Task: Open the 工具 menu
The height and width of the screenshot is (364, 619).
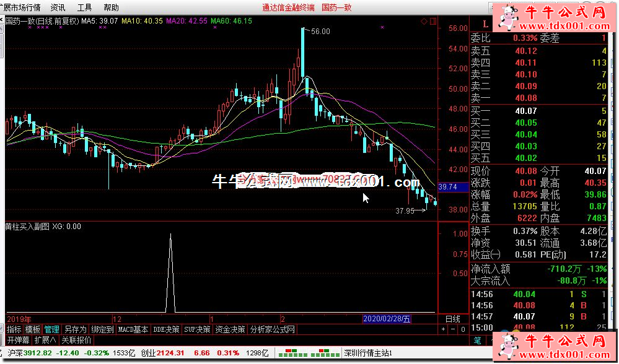Action: (x=84, y=7)
